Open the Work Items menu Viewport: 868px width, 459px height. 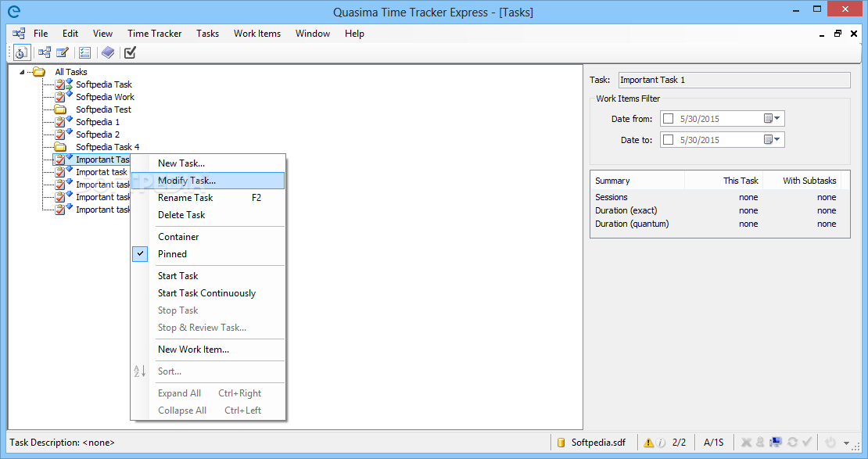click(x=256, y=33)
